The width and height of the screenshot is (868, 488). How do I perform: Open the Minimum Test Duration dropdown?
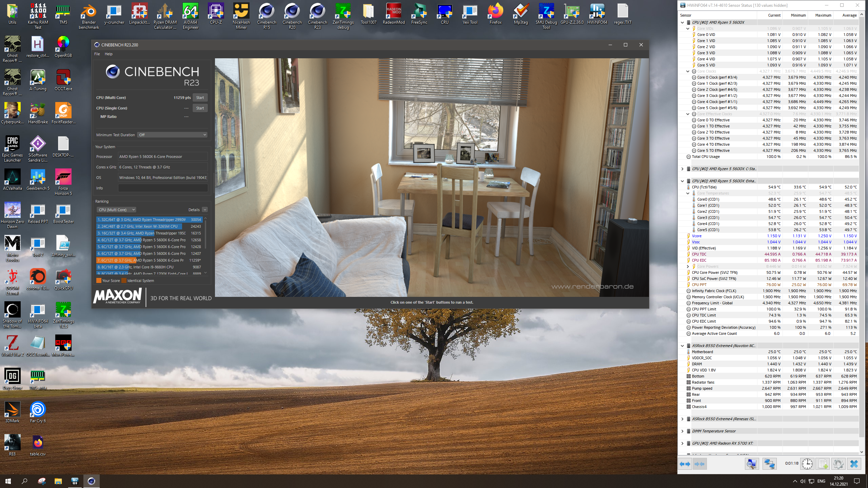(172, 135)
